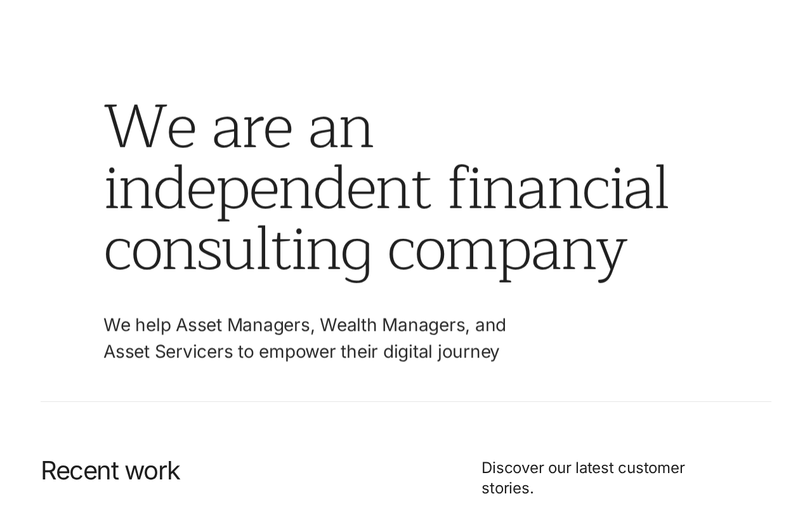Click the word 'stories.' below Discover
The image size is (812, 508).
tap(507, 488)
